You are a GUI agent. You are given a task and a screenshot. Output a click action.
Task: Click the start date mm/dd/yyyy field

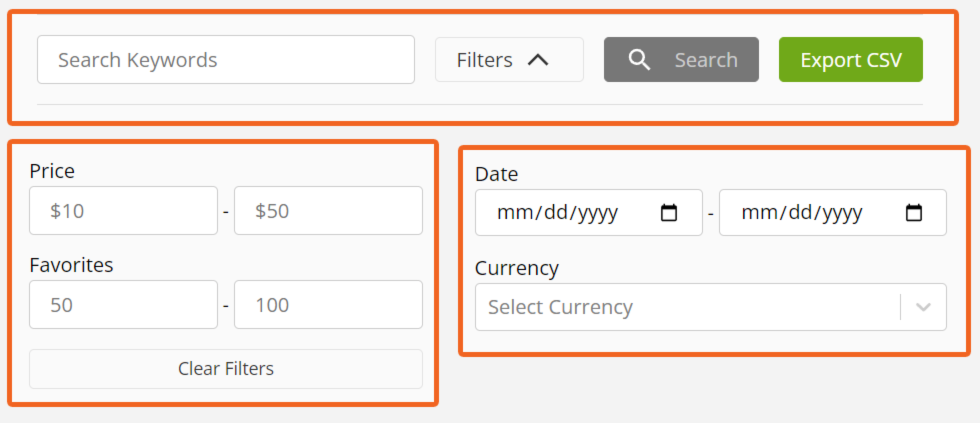point(589,212)
